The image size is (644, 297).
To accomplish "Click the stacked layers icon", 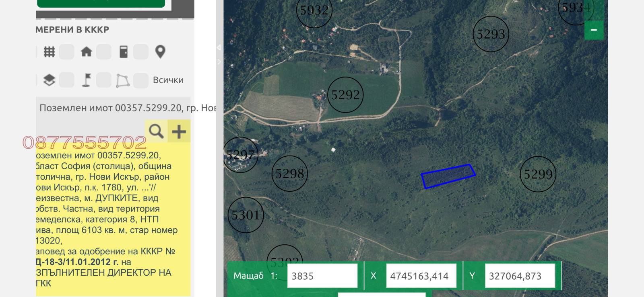I will coord(49,80).
